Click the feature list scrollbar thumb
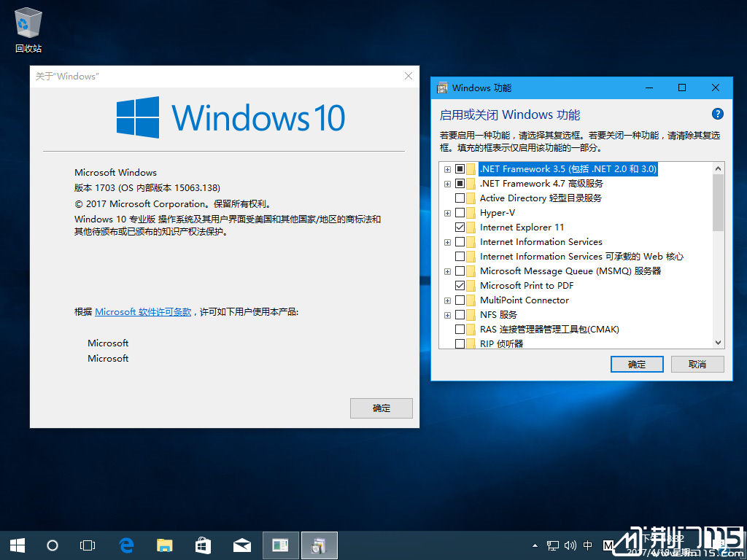Image resolution: width=747 pixels, height=560 pixels. click(718, 203)
